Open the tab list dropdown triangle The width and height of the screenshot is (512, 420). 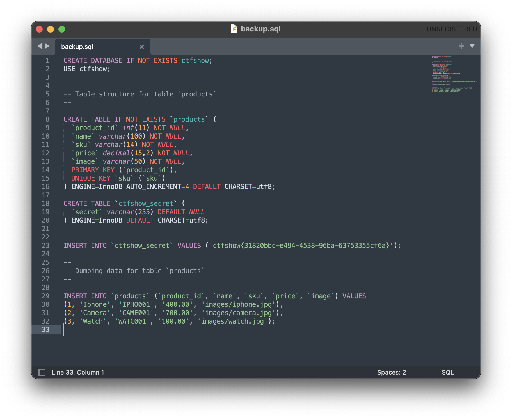(472, 46)
